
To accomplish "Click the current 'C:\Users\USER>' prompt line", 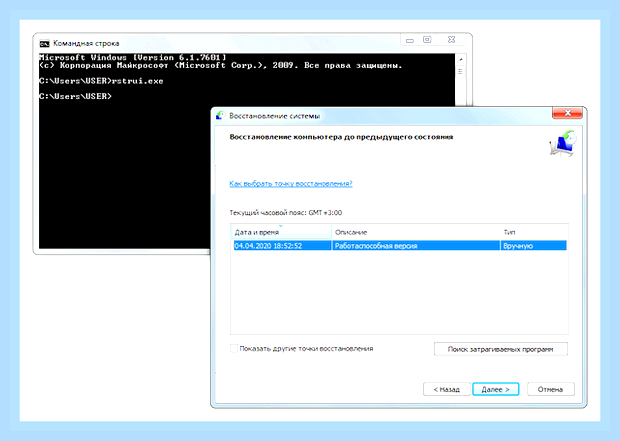I will tap(75, 96).
